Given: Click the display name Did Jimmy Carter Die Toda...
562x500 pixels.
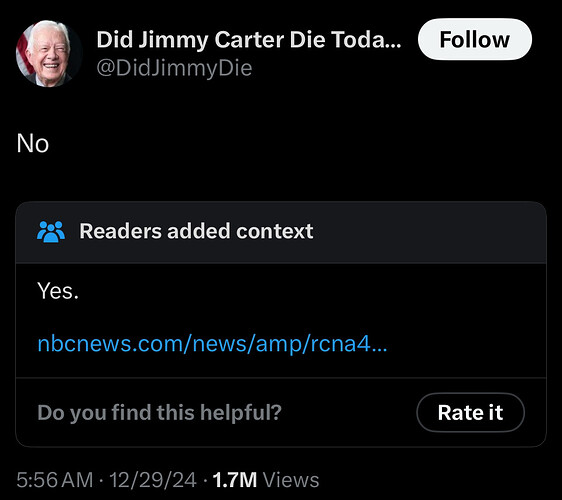Looking at the screenshot, I should point(249,39).
